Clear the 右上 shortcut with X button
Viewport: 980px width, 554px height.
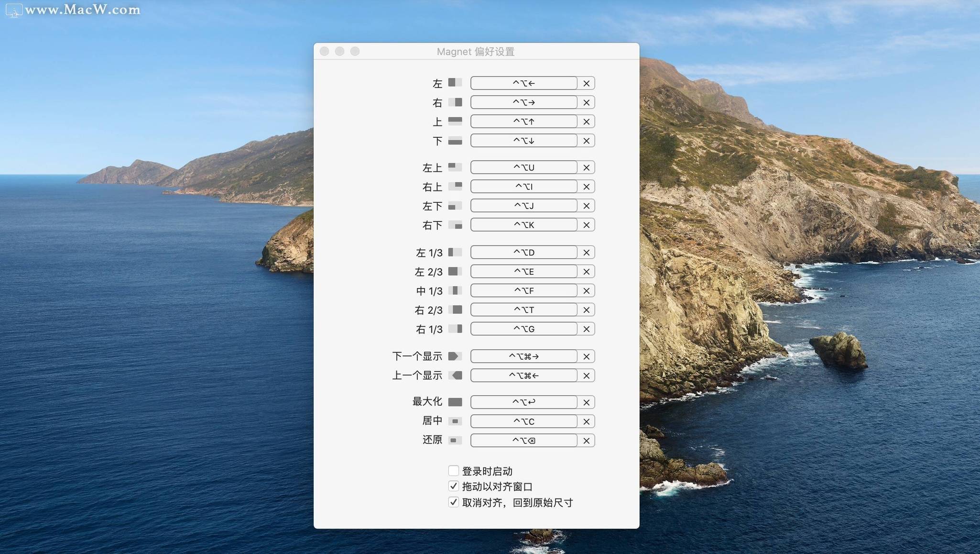pyautogui.click(x=586, y=187)
